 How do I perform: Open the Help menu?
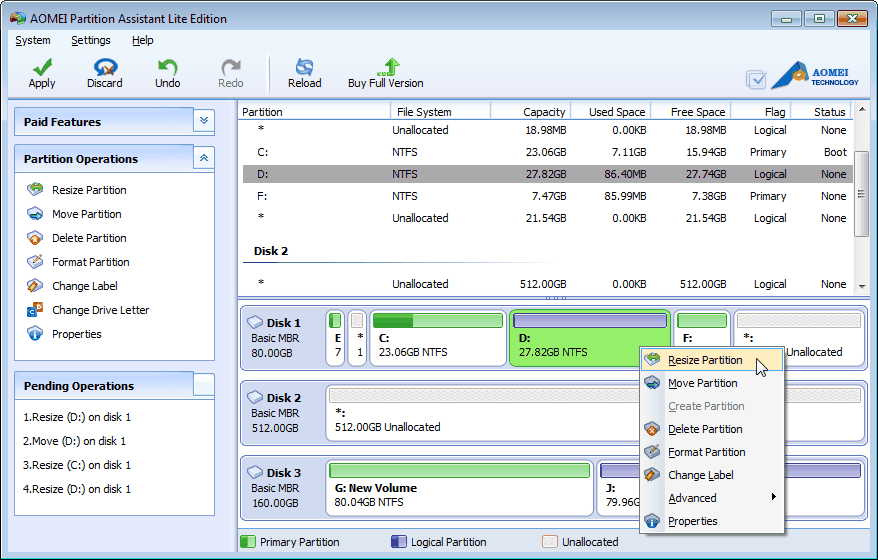(x=142, y=40)
